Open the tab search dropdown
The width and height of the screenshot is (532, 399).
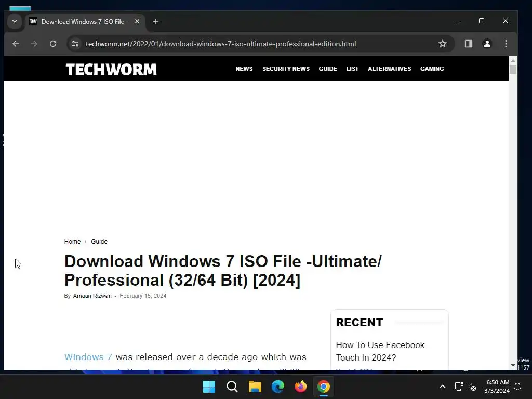pyautogui.click(x=15, y=21)
